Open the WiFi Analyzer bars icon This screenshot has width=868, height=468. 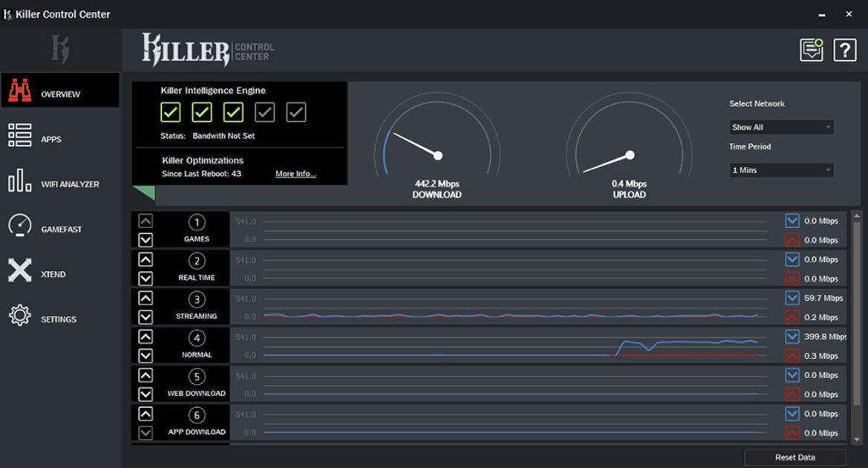point(20,181)
